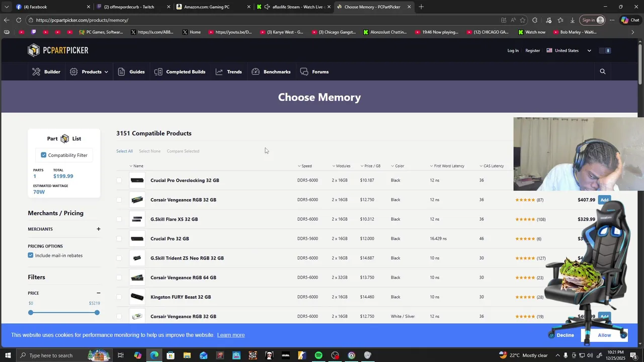Check the Corsair Vengeance RGB 32 GB black row

pos(119,200)
